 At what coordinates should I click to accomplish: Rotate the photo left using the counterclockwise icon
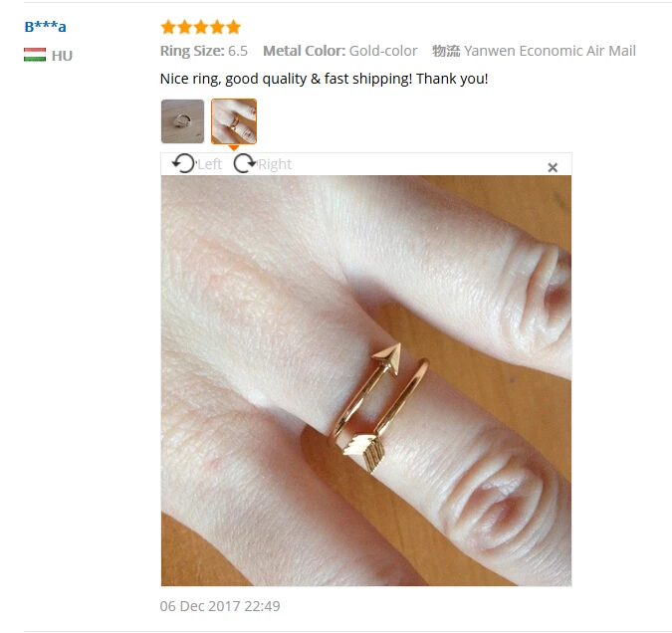click(183, 163)
